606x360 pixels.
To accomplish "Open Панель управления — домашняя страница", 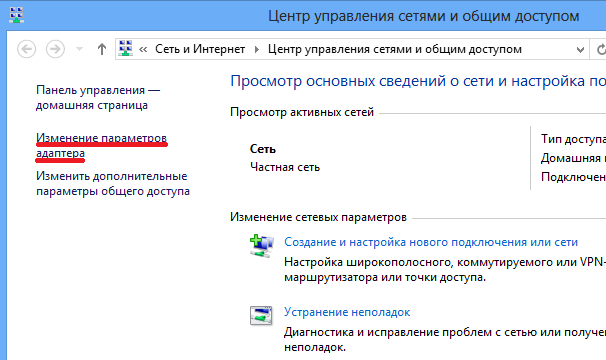I will [x=98, y=97].
